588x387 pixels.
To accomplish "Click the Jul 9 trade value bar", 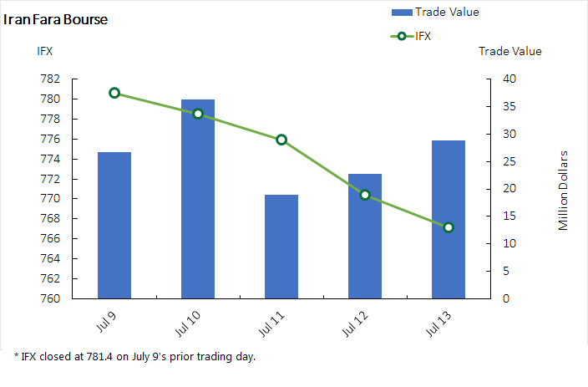I will tap(114, 226).
